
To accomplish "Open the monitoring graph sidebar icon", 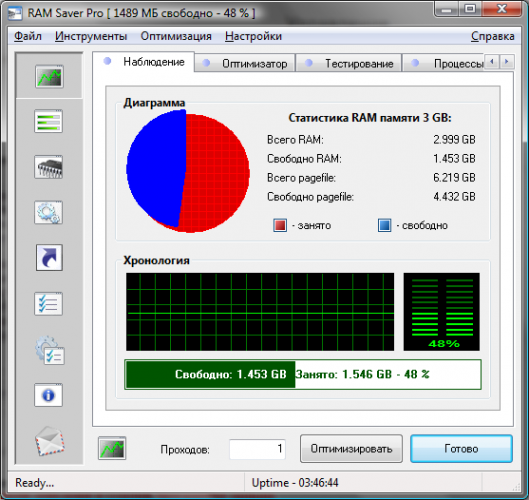I will (49, 77).
